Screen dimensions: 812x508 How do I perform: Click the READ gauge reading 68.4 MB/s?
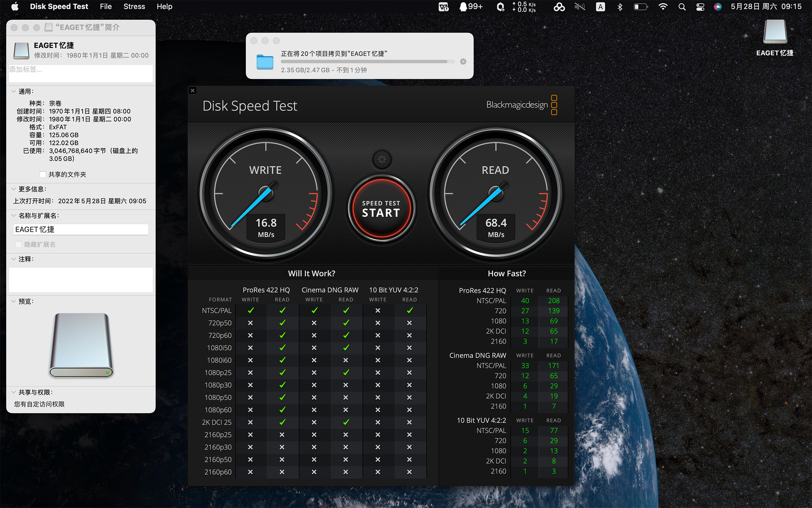(x=496, y=193)
